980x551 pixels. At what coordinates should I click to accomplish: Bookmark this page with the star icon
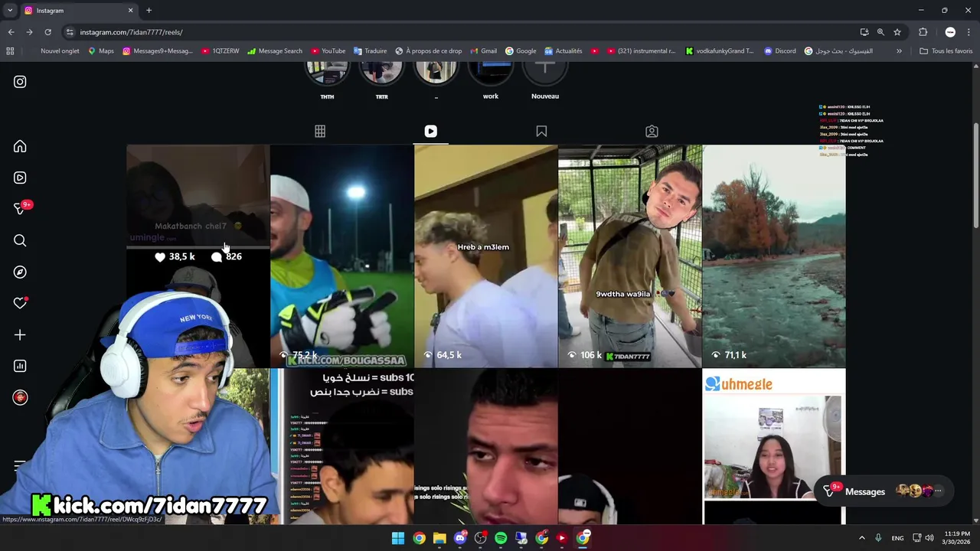pos(897,32)
